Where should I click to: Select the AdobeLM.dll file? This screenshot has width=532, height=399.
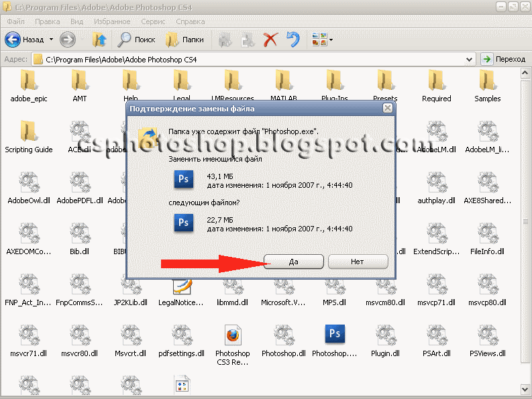coord(436,137)
